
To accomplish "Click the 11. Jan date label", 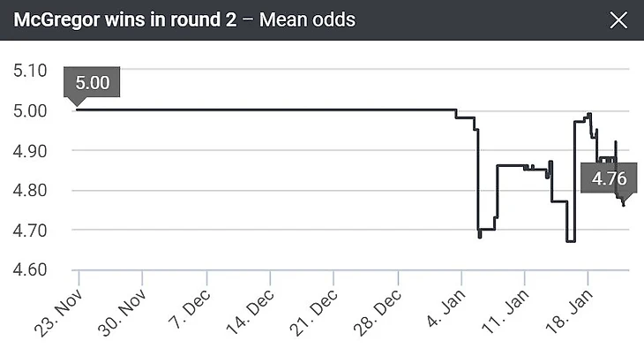I will [x=511, y=305].
